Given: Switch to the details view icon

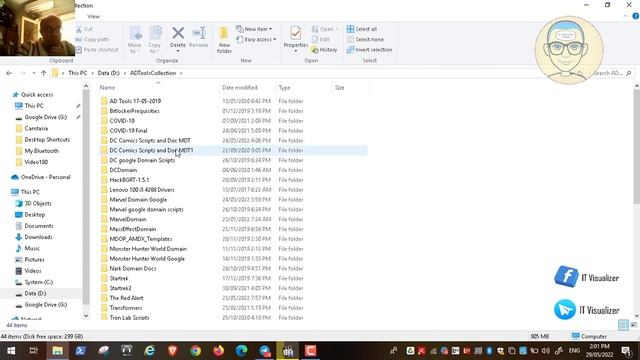Looking at the screenshot, I should (x=623, y=325).
